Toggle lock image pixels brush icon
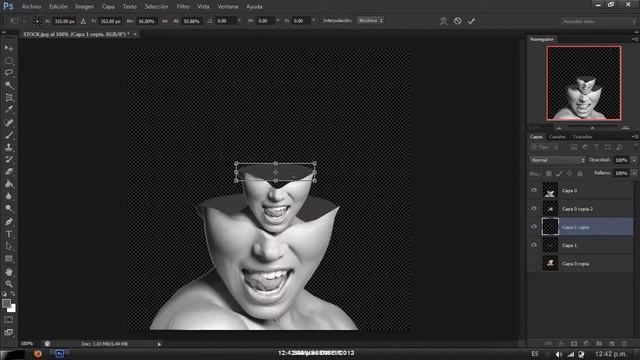Viewport: 640px width, 360px height. tap(559, 173)
